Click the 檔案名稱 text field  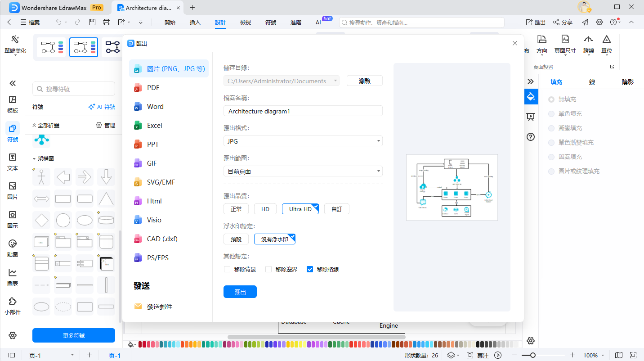[303, 111]
